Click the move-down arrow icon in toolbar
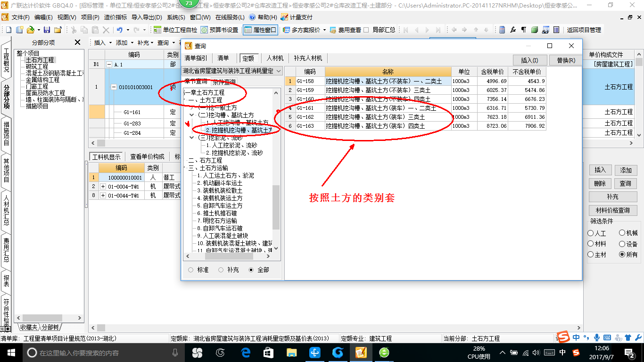Screen dimensions: 644x362 (x=486, y=30)
